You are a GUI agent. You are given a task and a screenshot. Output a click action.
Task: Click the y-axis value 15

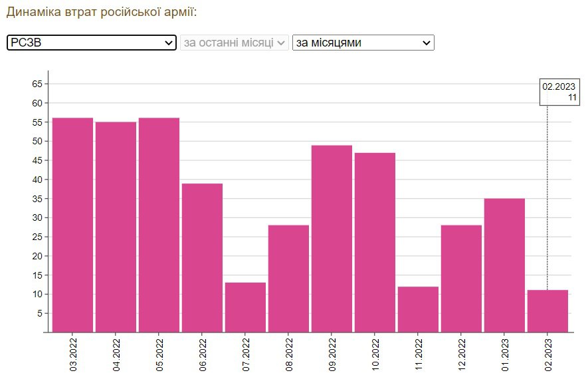[x=37, y=275]
